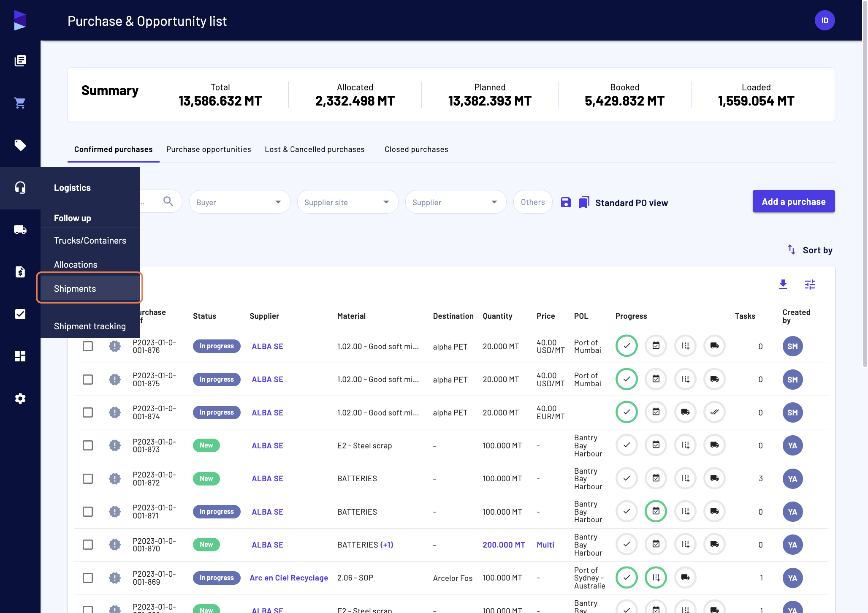Tick the checkbox for P2023-01-0-001-875
Image resolution: width=868 pixels, height=613 pixels.
coord(88,379)
